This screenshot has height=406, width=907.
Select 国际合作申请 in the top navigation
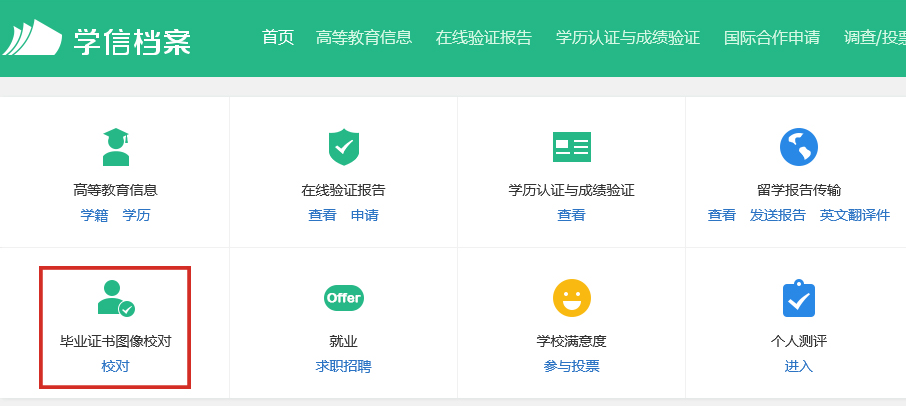pyautogui.click(x=771, y=38)
